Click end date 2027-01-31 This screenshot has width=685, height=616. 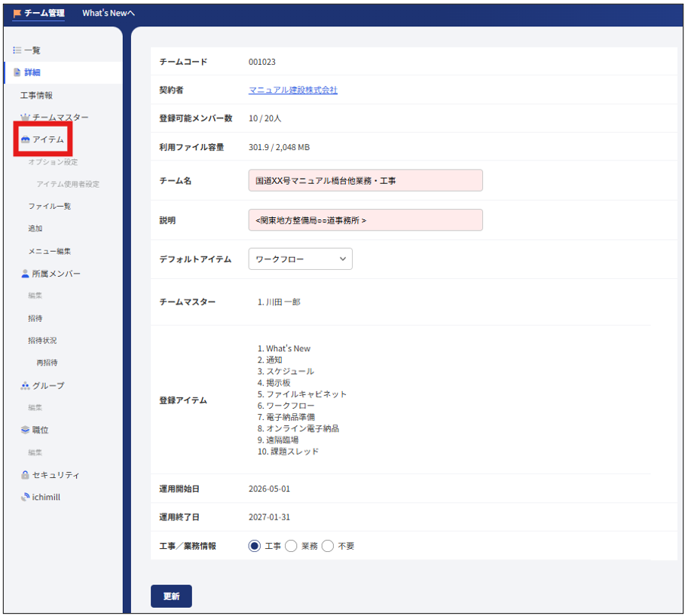(269, 517)
